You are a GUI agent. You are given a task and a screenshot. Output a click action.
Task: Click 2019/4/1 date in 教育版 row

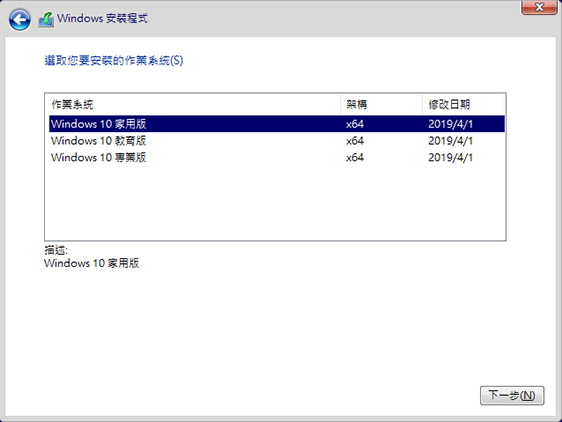pos(451,141)
